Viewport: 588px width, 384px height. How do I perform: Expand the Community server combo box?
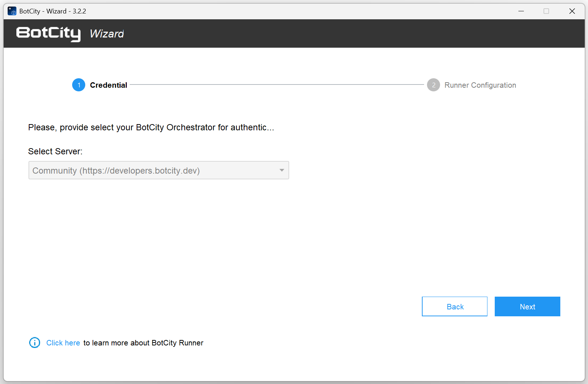(158, 170)
